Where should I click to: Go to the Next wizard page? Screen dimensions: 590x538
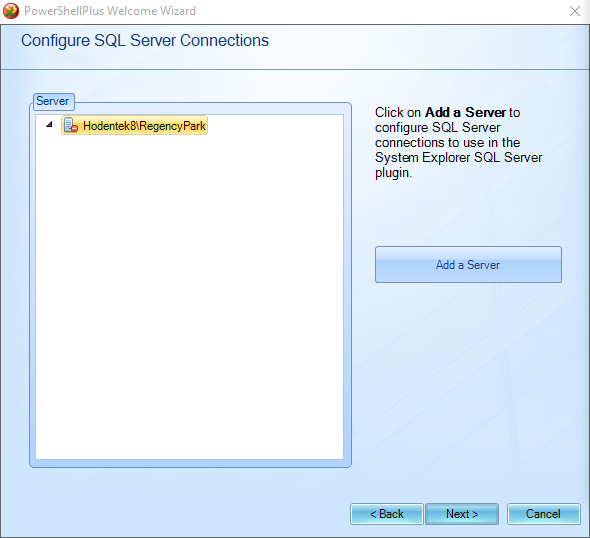462,514
